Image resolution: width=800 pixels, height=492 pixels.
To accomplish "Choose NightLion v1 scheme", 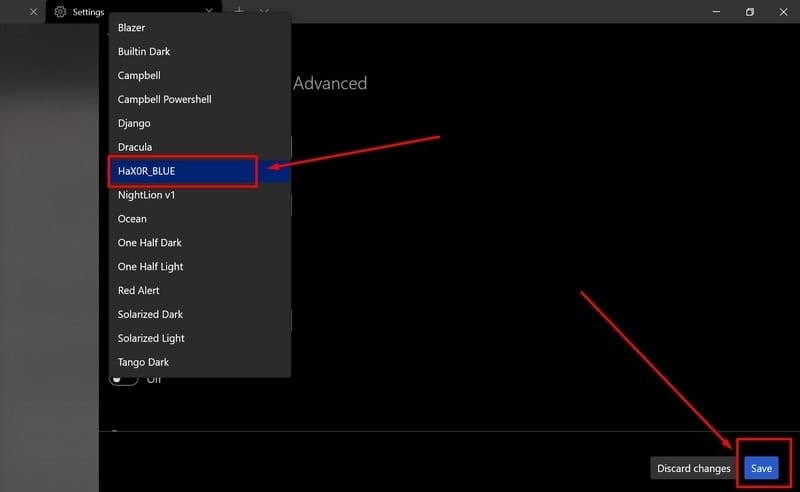I will 199,195.
